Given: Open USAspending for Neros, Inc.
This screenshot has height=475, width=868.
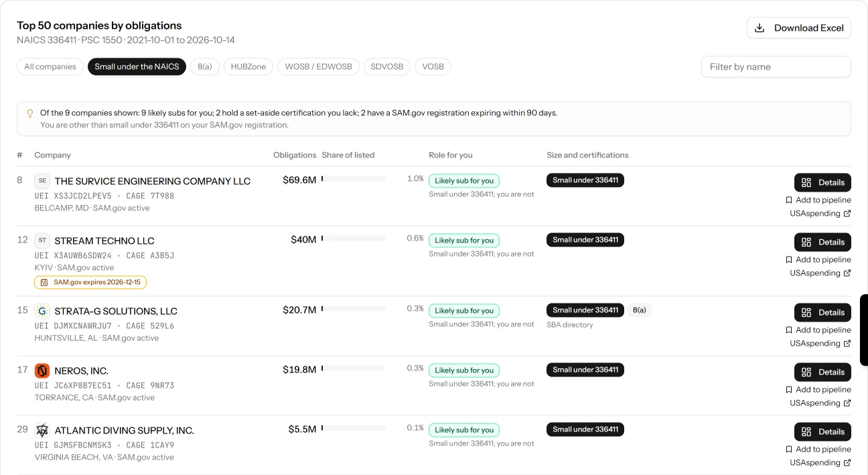Looking at the screenshot, I should click(820, 403).
